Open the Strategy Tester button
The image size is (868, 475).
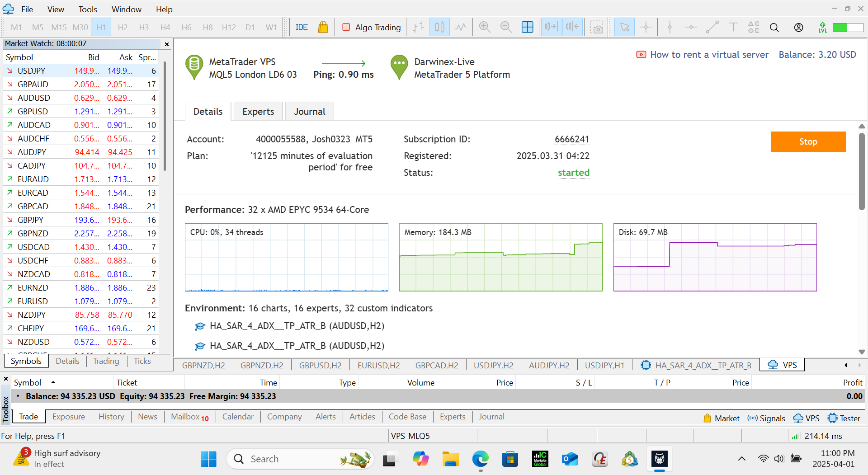844,419
